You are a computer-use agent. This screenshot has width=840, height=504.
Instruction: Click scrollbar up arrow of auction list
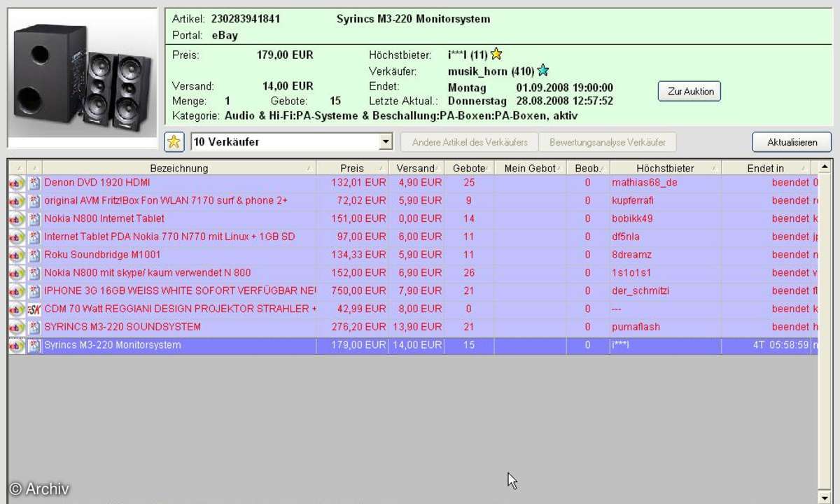[x=825, y=167]
